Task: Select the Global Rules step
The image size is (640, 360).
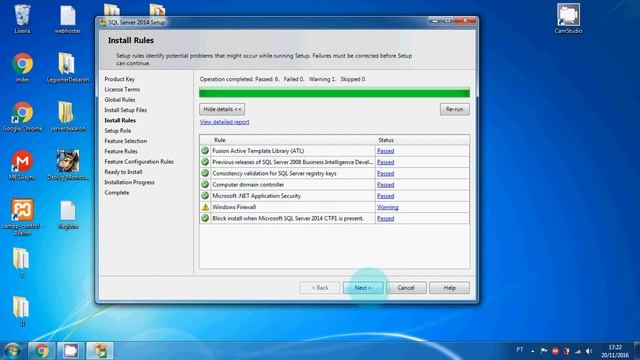Action: click(x=120, y=100)
